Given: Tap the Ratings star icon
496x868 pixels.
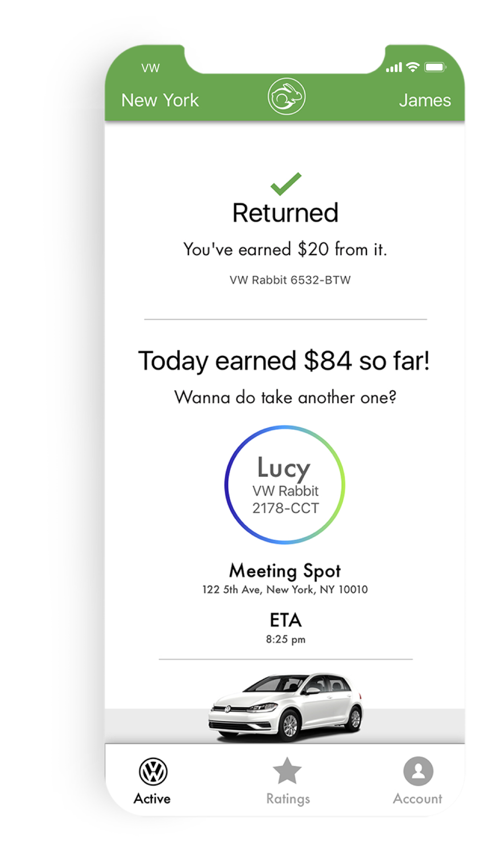Looking at the screenshot, I should (287, 771).
